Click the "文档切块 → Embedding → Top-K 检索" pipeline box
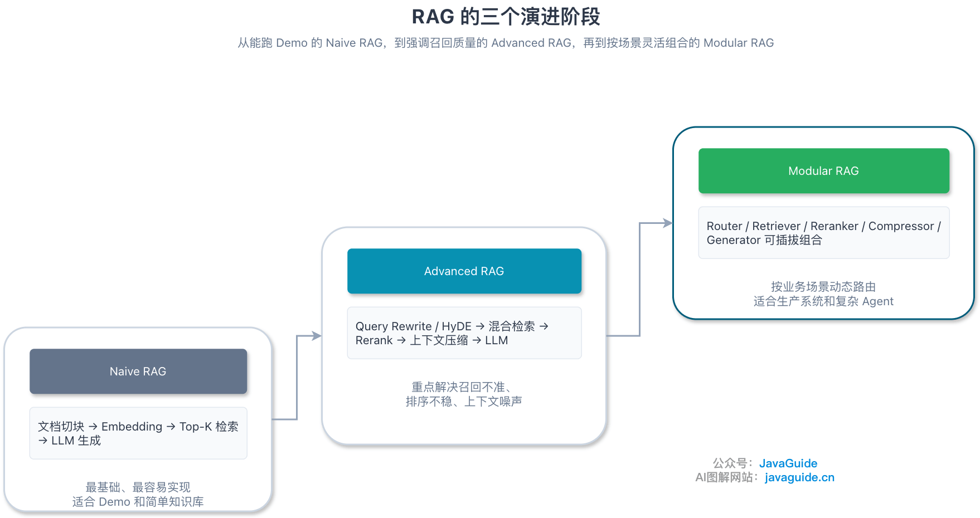980x518 pixels. [138, 433]
